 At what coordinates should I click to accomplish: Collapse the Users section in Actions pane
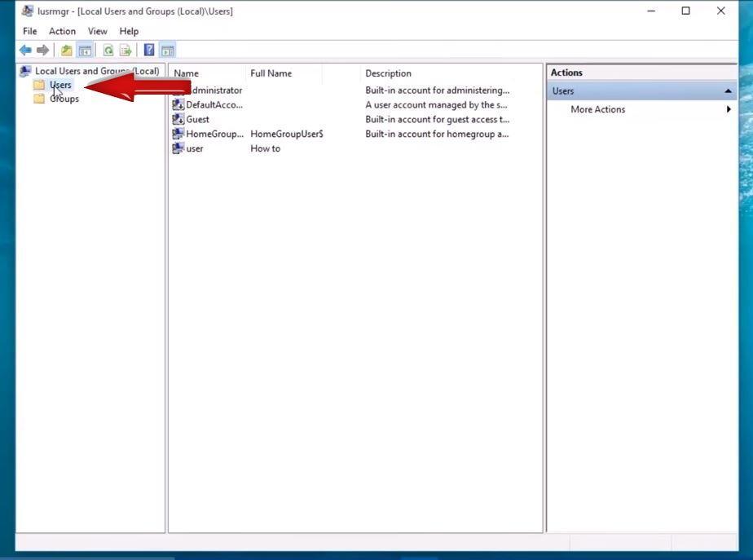(731, 90)
